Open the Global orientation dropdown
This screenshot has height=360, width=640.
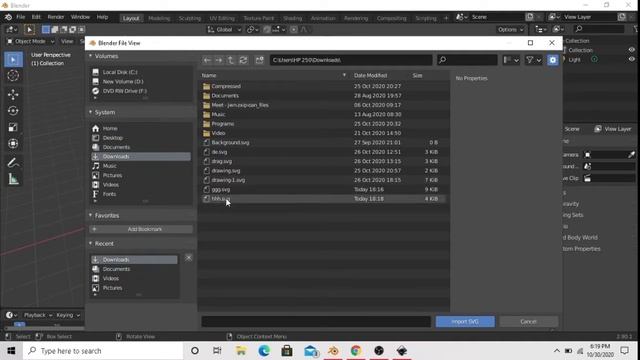pyautogui.click(x=224, y=29)
